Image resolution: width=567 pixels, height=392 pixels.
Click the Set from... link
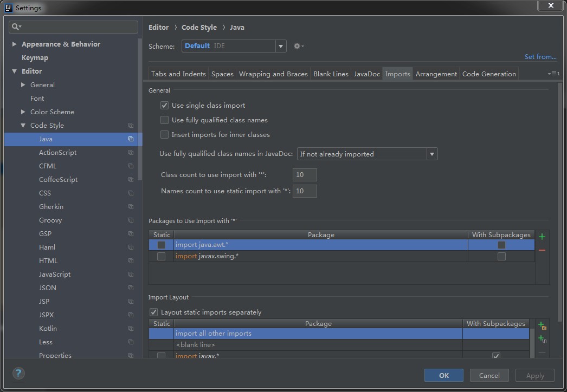point(540,57)
